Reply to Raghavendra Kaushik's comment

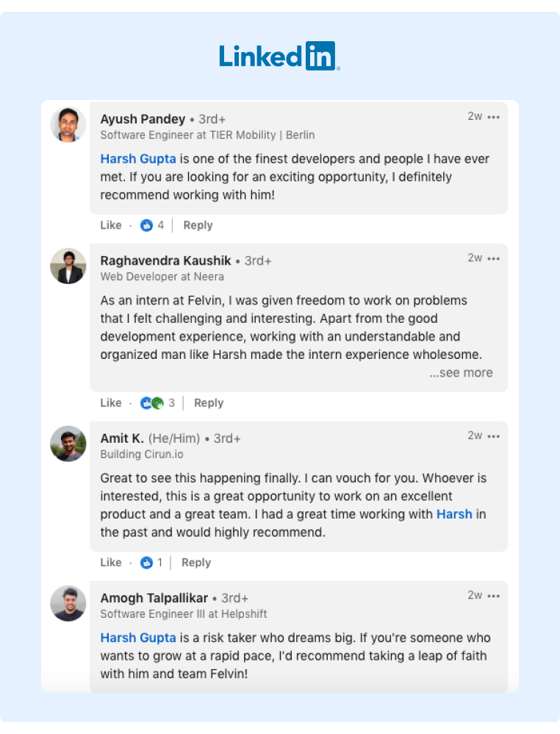click(209, 403)
